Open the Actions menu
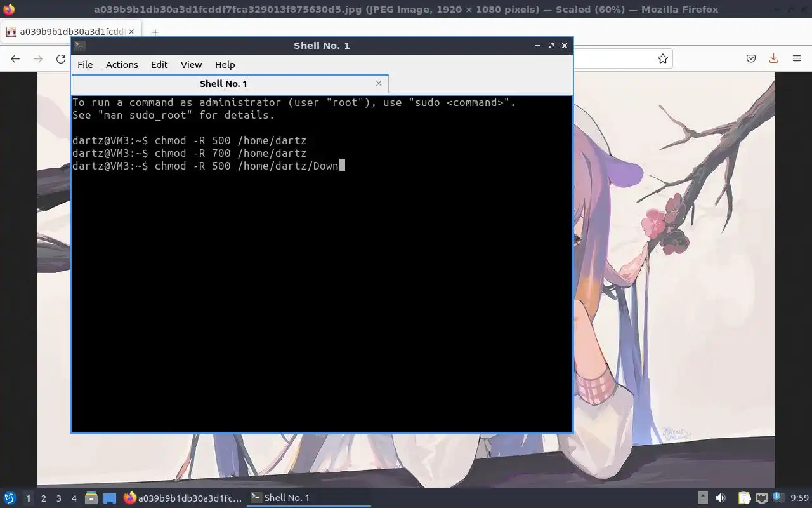The width and height of the screenshot is (812, 508). [x=122, y=65]
